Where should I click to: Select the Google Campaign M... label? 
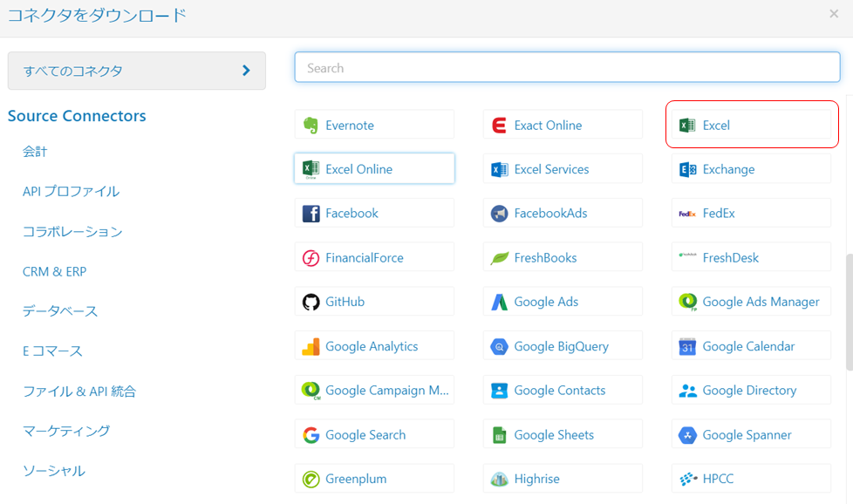[x=387, y=391]
